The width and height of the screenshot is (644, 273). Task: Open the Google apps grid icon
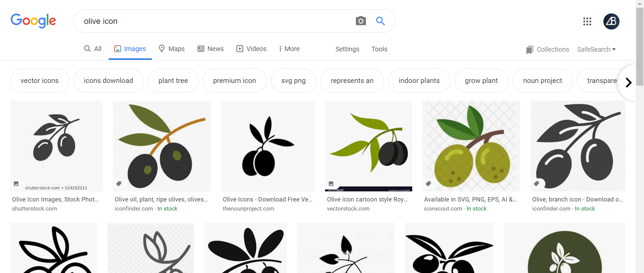pyautogui.click(x=587, y=21)
